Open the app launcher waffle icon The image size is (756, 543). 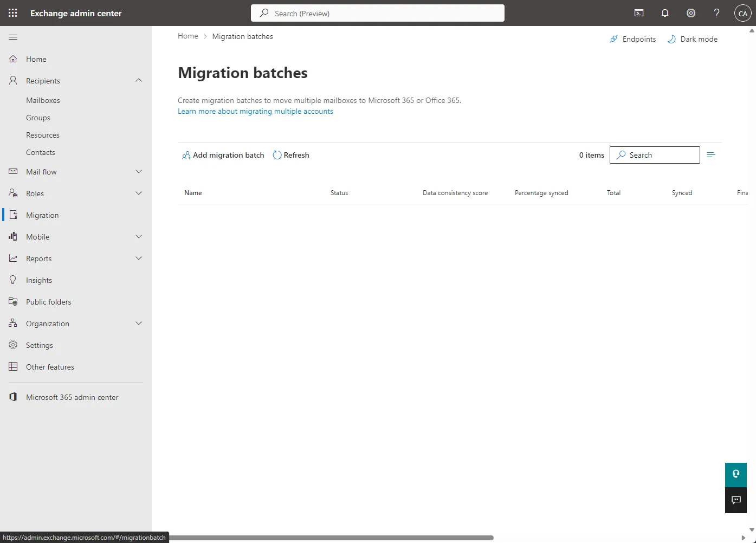(x=13, y=13)
